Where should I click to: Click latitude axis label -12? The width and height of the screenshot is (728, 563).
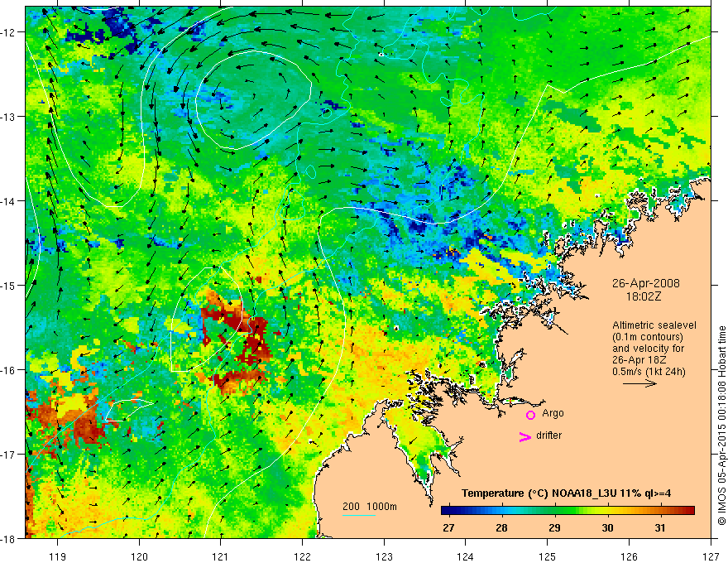8,32
